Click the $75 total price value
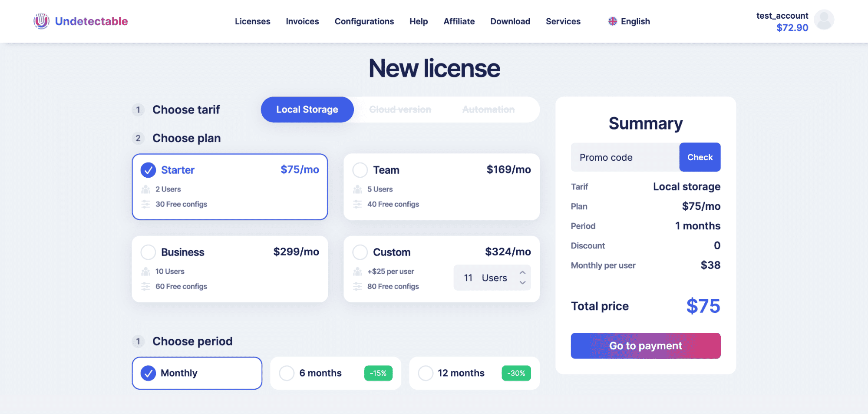The width and height of the screenshot is (868, 414). [x=703, y=306]
